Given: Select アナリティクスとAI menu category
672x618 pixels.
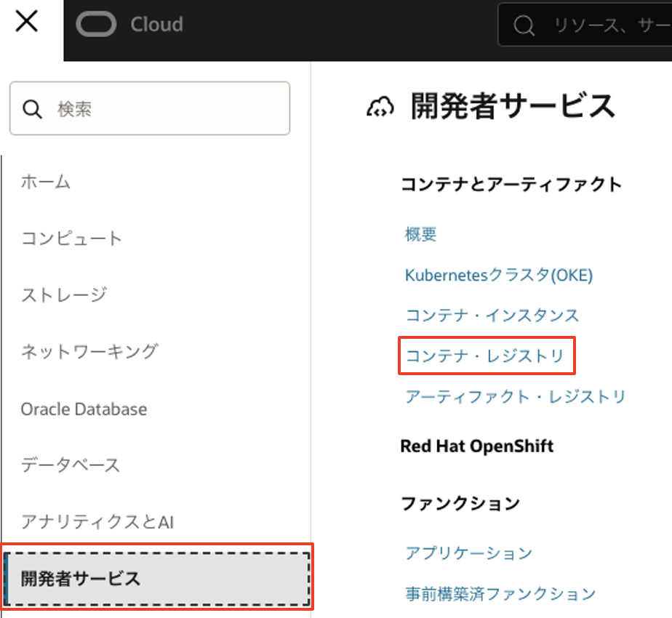Looking at the screenshot, I should [97, 522].
